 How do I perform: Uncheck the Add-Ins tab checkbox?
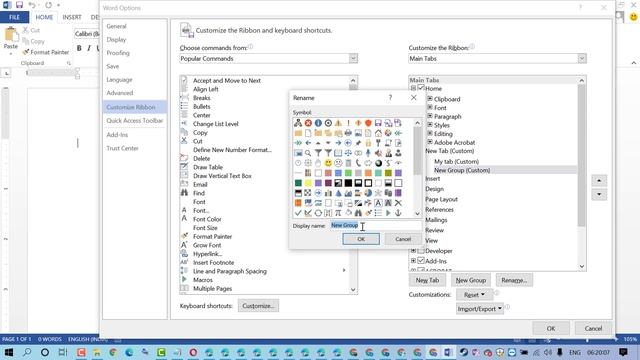(x=421, y=260)
